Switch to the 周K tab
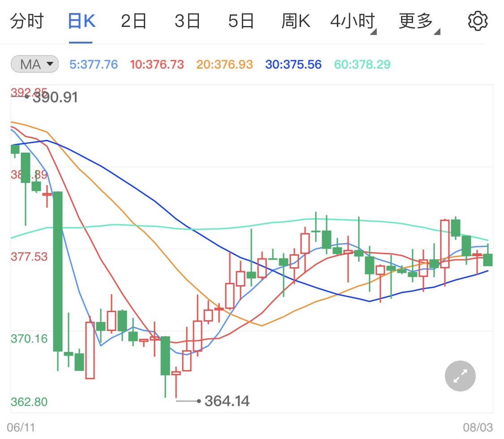 pos(296,21)
